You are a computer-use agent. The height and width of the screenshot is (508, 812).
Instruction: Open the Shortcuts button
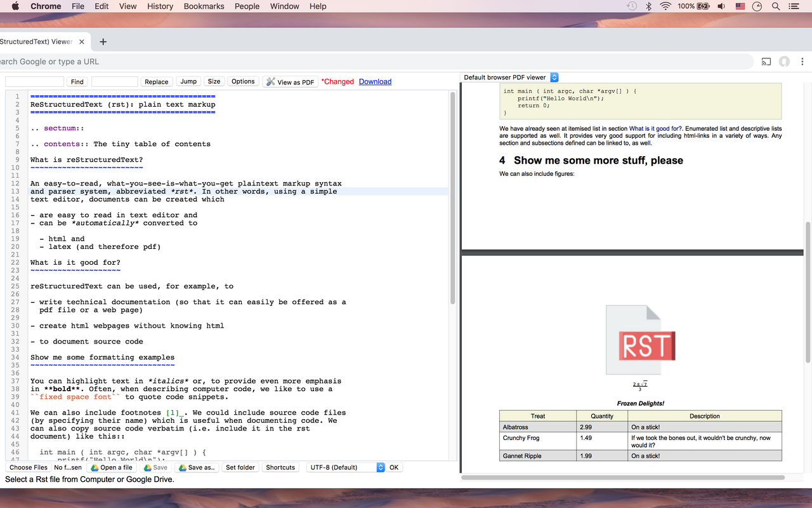[x=280, y=467]
